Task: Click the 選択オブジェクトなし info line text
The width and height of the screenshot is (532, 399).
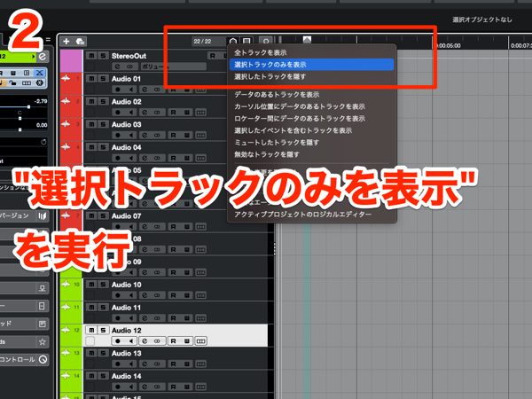Action: (x=482, y=20)
